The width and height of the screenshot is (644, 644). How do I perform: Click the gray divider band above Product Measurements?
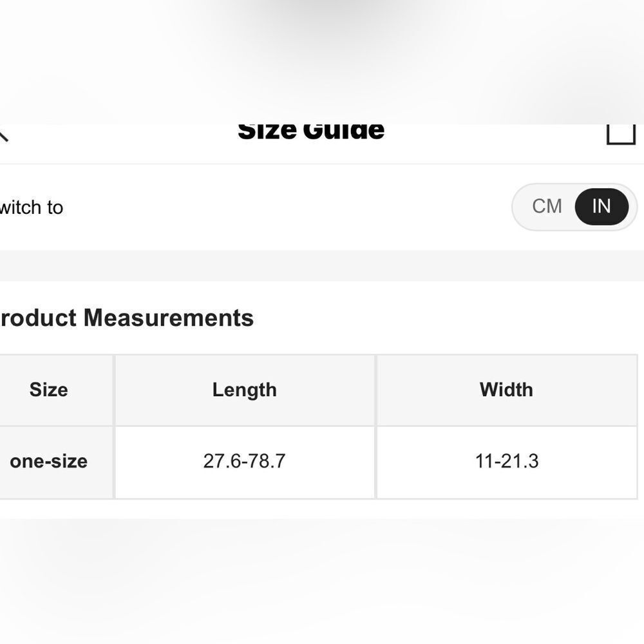click(x=322, y=266)
